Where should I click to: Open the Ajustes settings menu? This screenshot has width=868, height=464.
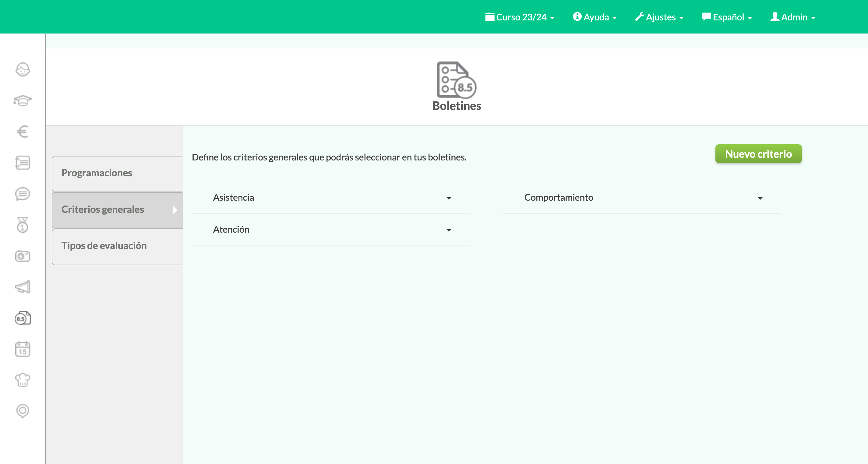pos(659,17)
